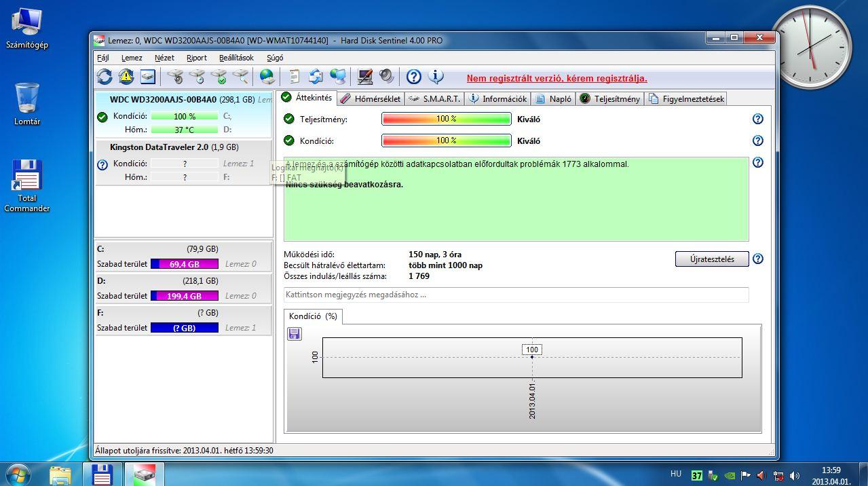
Task: Click question mark icon of Kingston disk
Action: pyautogui.click(x=102, y=164)
